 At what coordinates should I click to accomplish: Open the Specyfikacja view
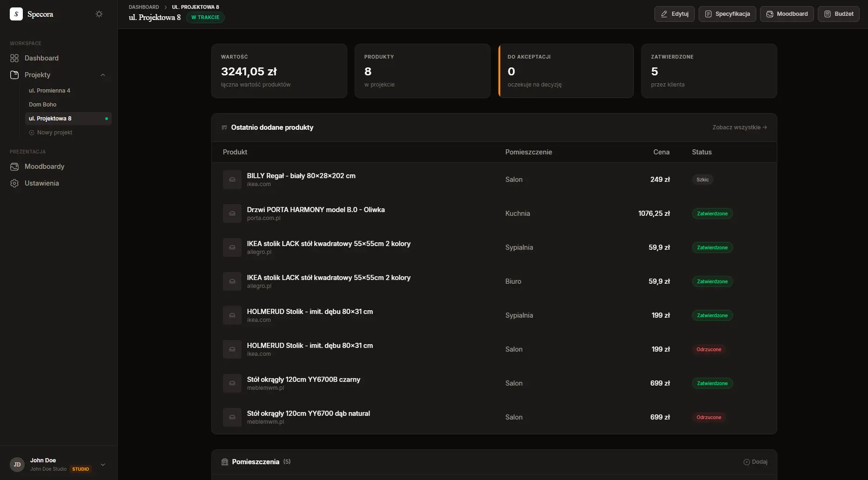click(x=727, y=14)
